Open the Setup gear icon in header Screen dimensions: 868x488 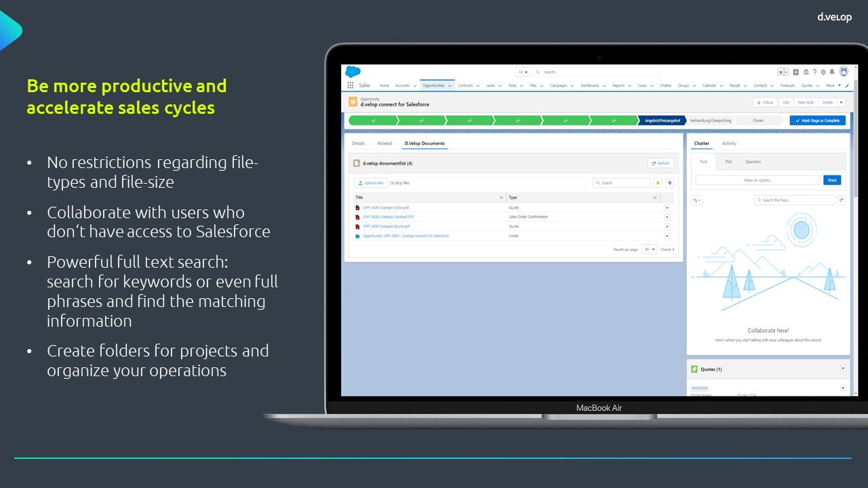[823, 73]
